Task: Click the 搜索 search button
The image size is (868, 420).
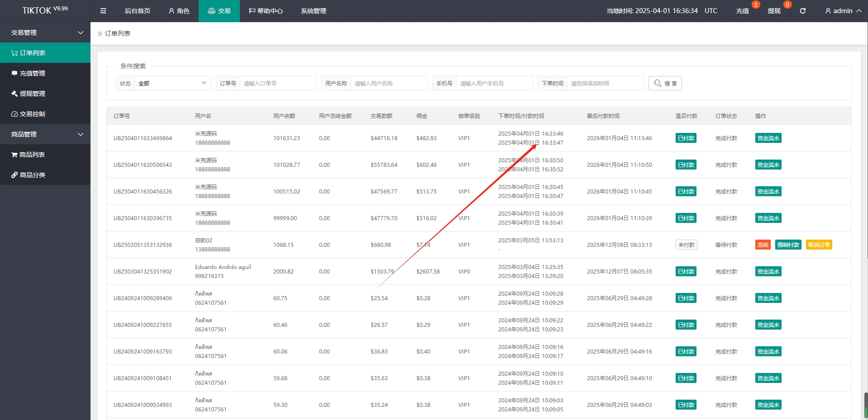Action: 665,83
